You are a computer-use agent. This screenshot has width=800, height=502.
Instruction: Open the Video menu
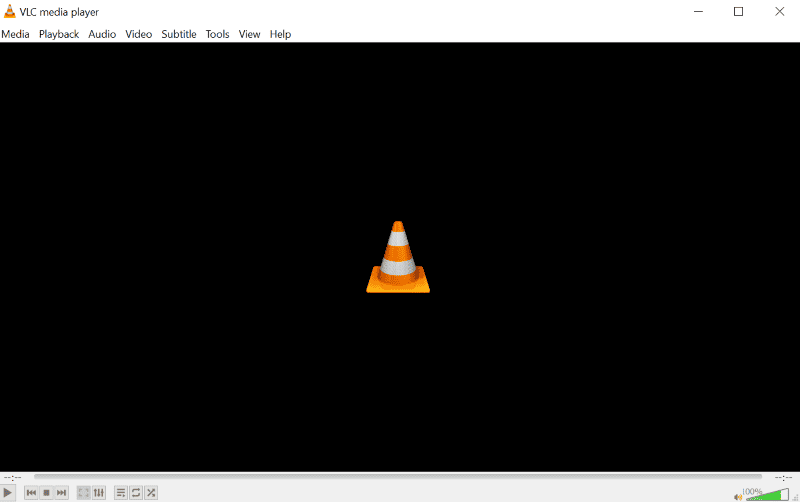[139, 34]
